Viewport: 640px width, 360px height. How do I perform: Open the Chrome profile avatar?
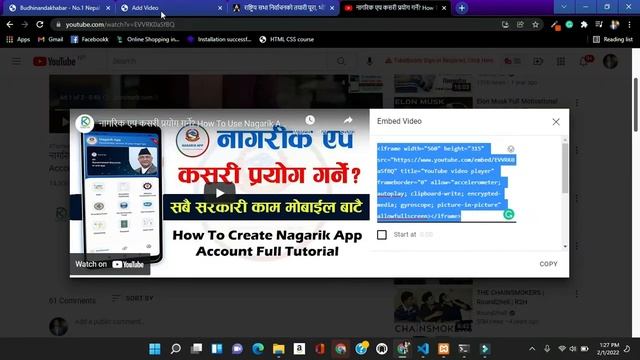(614, 24)
